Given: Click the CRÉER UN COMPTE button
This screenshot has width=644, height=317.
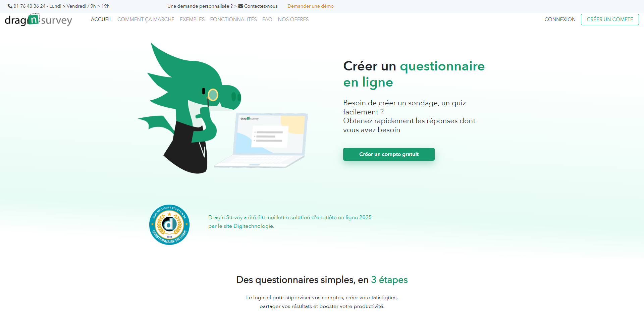Looking at the screenshot, I should pos(610,19).
